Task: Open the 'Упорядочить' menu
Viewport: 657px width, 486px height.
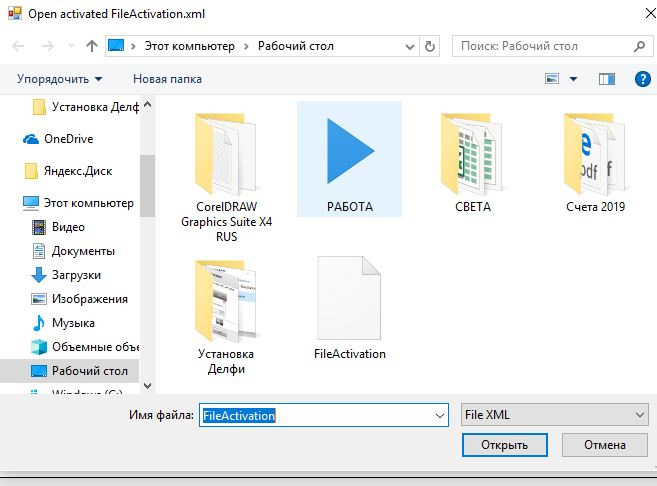Action: tap(59, 79)
